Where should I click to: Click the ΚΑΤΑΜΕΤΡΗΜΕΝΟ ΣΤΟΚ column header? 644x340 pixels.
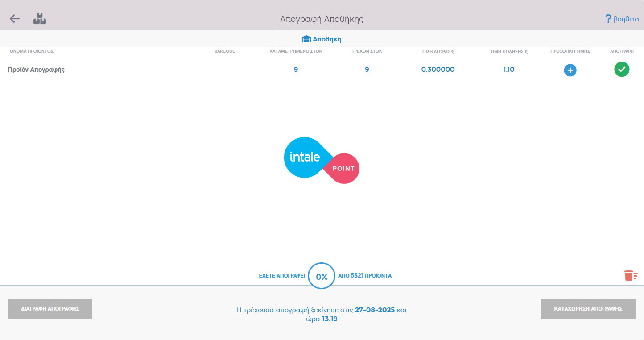click(296, 51)
